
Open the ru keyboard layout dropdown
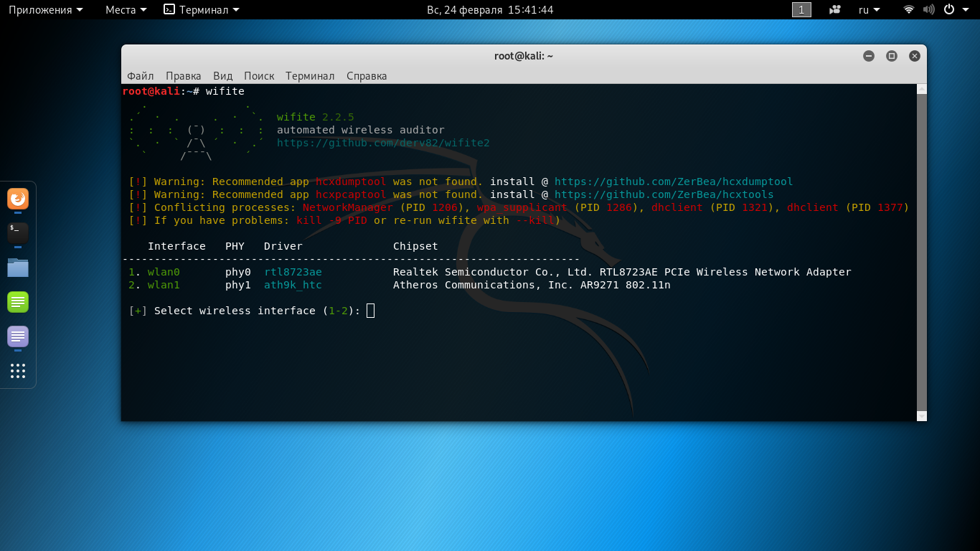[x=869, y=10]
